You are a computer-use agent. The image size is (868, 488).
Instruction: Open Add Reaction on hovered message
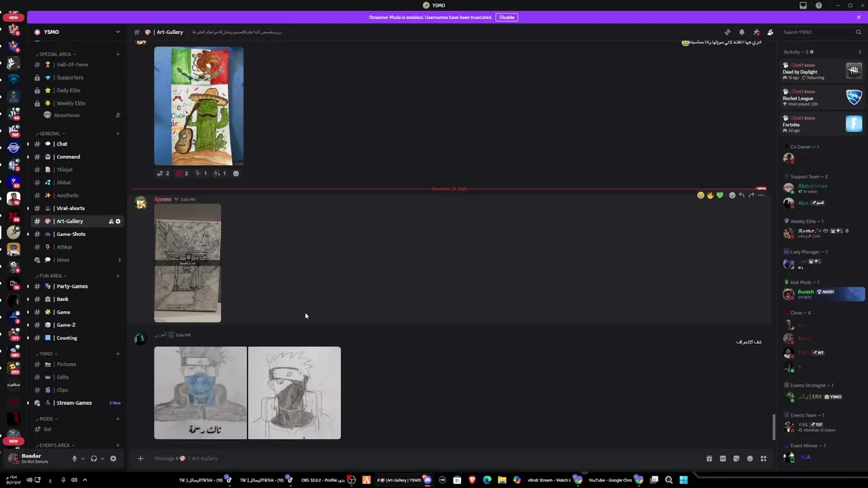[732, 195]
